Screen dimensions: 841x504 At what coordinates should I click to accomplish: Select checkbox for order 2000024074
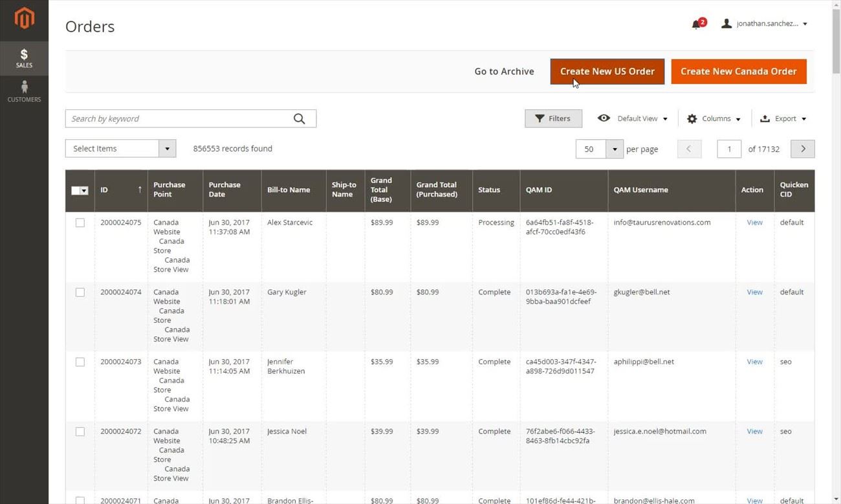tap(80, 292)
